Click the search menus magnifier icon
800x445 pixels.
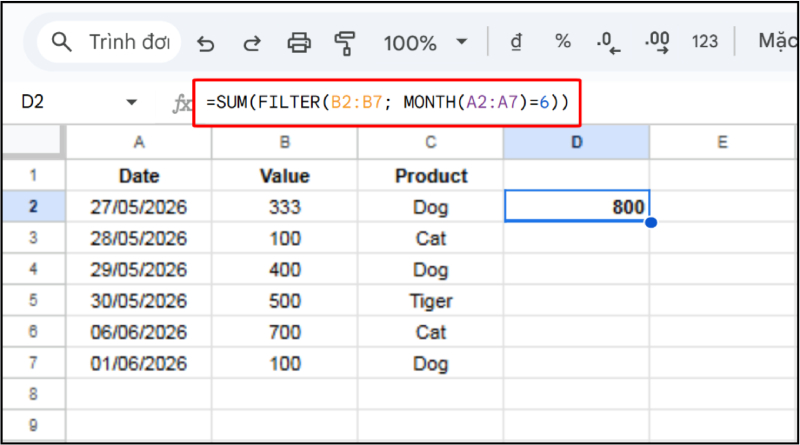pyautogui.click(x=62, y=42)
